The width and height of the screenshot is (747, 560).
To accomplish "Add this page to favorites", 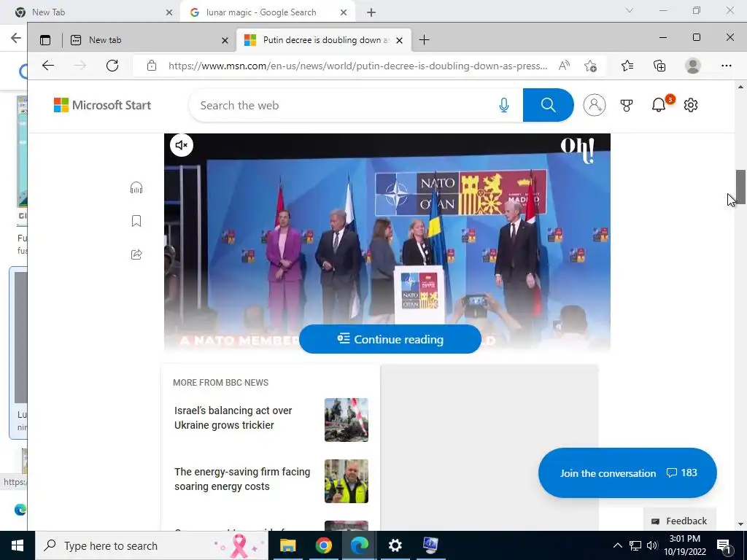I will [590, 66].
